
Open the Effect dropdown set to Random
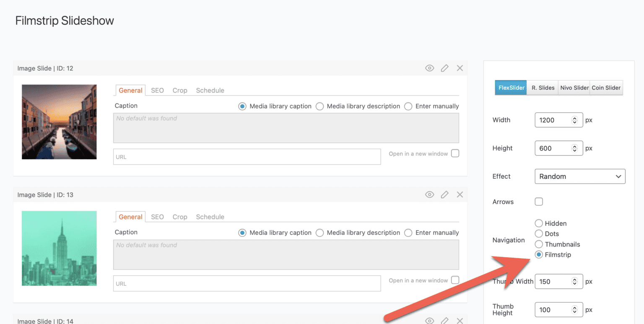tap(580, 176)
